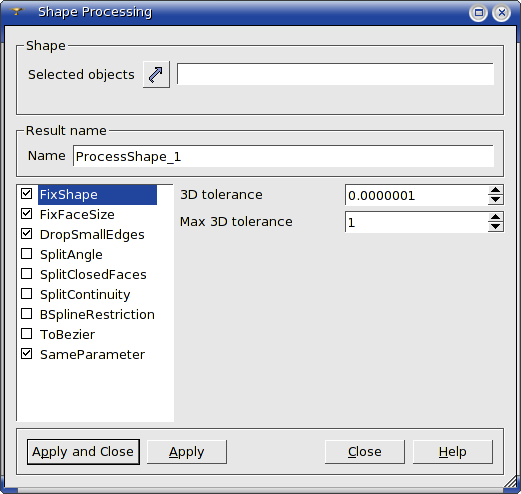Decrease the 3D tolerance using down arrow
The height and width of the screenshot is (494, 521).
(x=495, y=200)
